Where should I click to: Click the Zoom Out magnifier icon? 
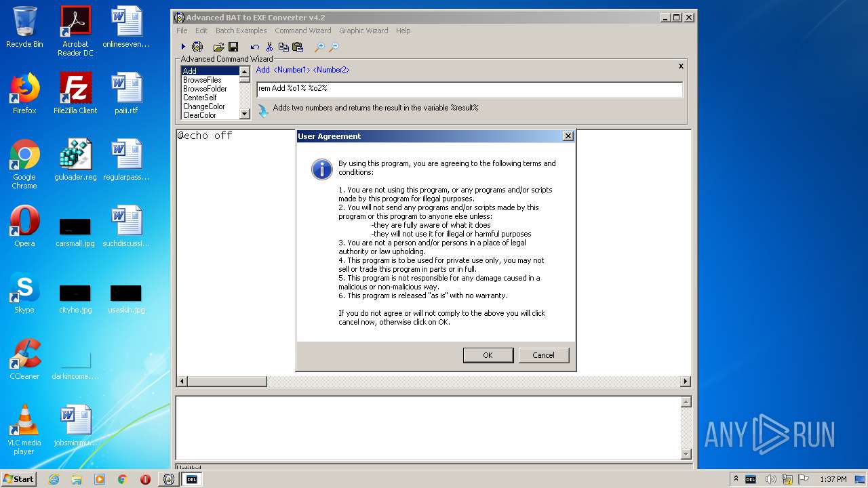(334, 47)
